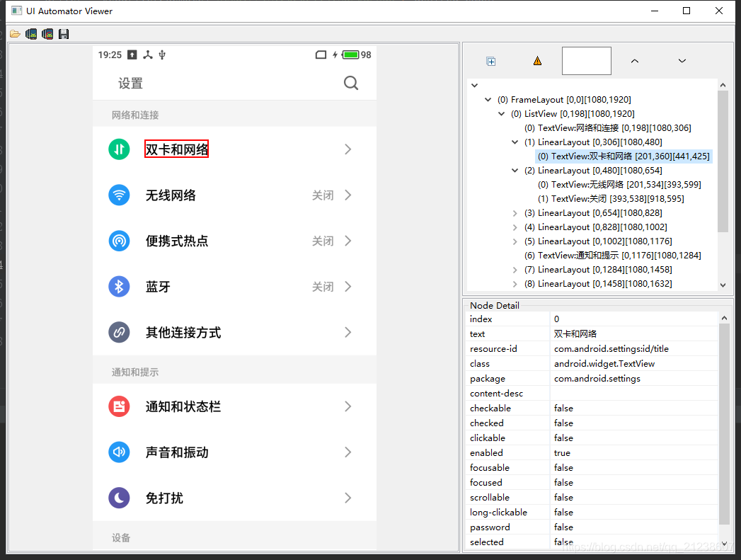Click the battery icon in the phone status bar

coord(350,55)
